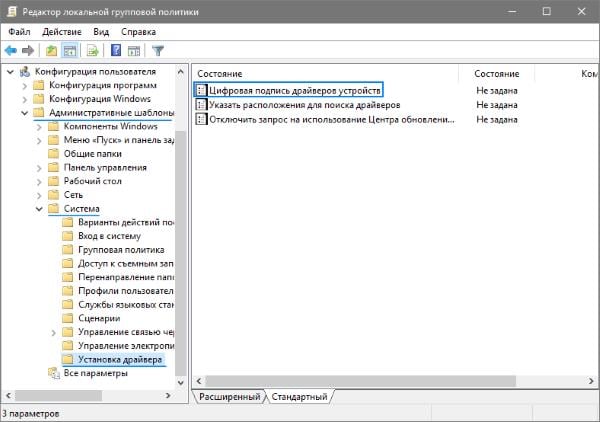Apply the Filter funnel icon in the toolbar
The width and height of the screenshot is (600, 422).
point(158,50)
